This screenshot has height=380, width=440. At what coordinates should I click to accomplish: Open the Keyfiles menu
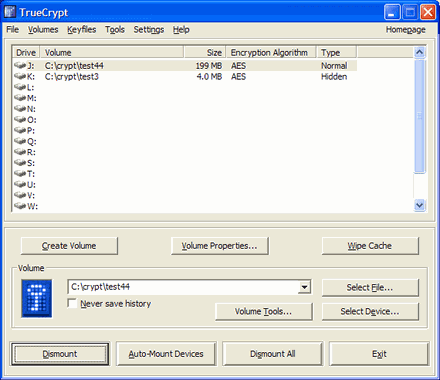coord(82,30)
